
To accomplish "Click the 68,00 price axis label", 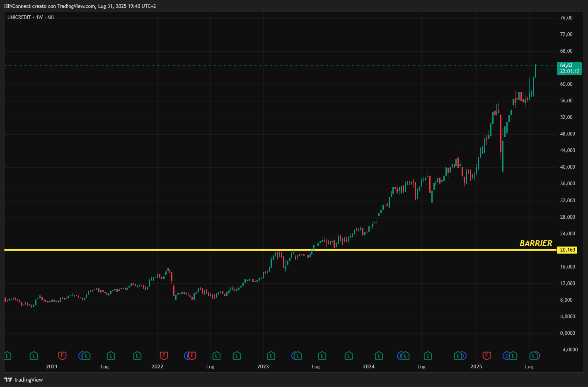I will (566, 51).
